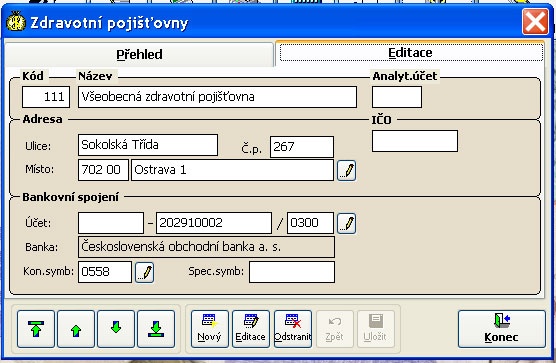Create a new record with Nový
The image size is (556, 363).
(210, 329)
